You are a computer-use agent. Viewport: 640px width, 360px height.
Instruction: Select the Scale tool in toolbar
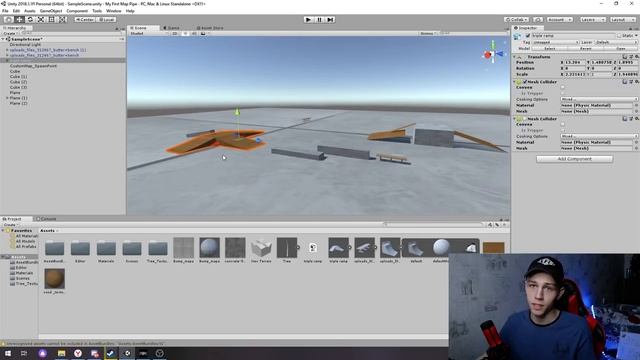(x=41, y=20)
